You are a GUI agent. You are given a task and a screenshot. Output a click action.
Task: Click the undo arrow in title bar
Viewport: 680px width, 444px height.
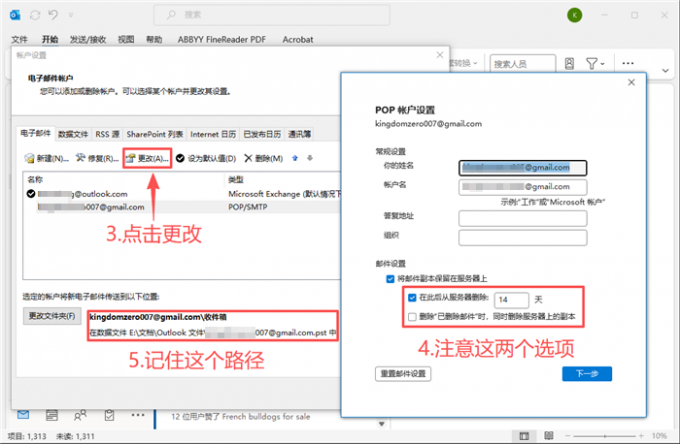tap(53, 15)
